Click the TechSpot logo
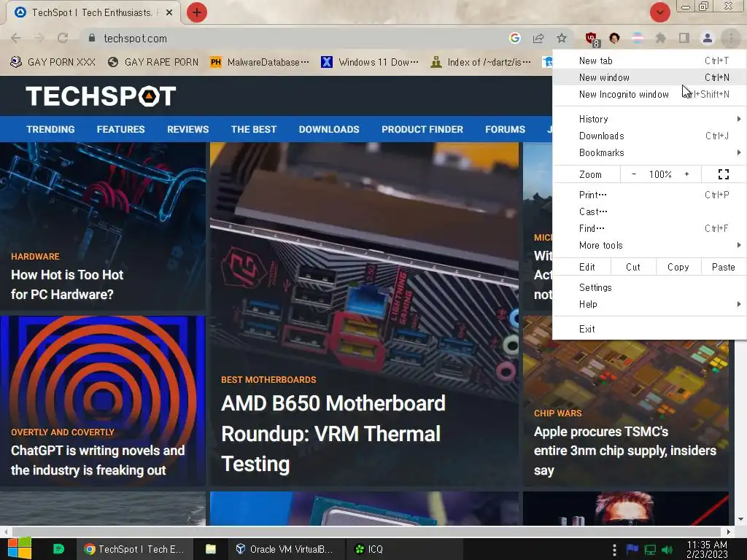The height and width of the screenshot is (560, 747). pos(101,96)
